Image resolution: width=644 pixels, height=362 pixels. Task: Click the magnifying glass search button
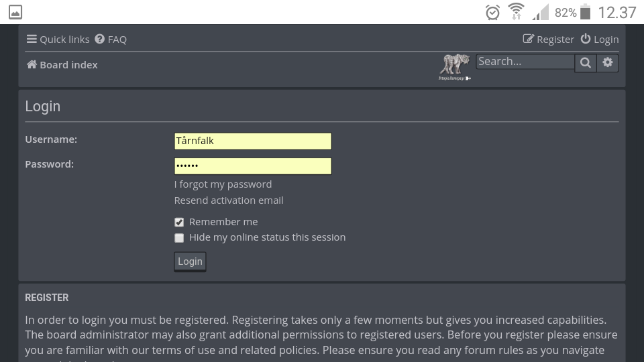click(x=586, y=63)
